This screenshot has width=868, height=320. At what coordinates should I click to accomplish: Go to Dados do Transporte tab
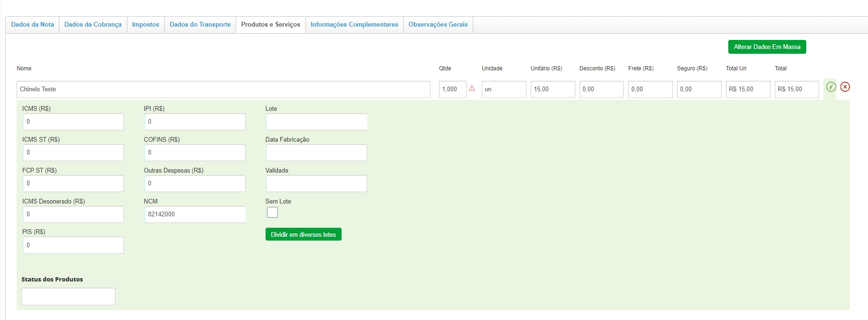[x=200, y=25]
